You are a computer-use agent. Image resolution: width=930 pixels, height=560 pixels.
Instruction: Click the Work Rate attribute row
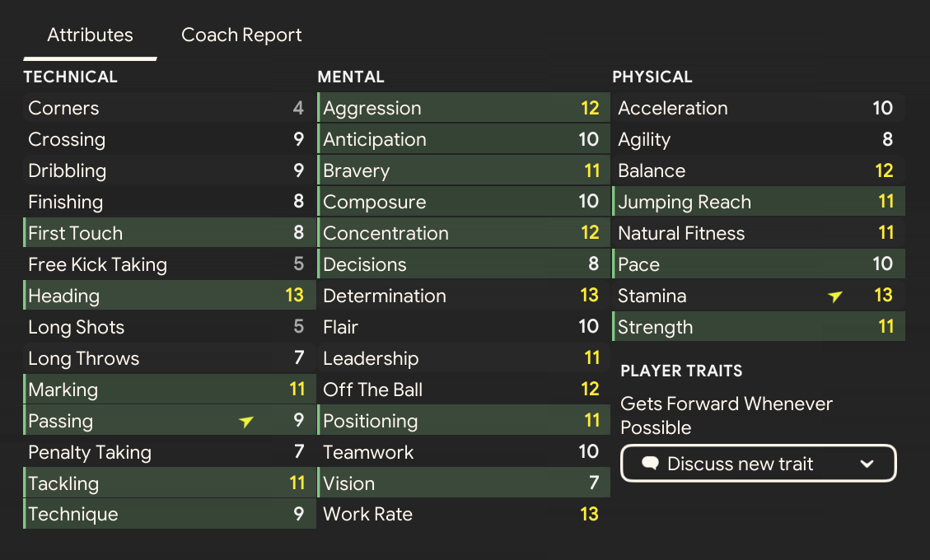[x=463, y=515]
